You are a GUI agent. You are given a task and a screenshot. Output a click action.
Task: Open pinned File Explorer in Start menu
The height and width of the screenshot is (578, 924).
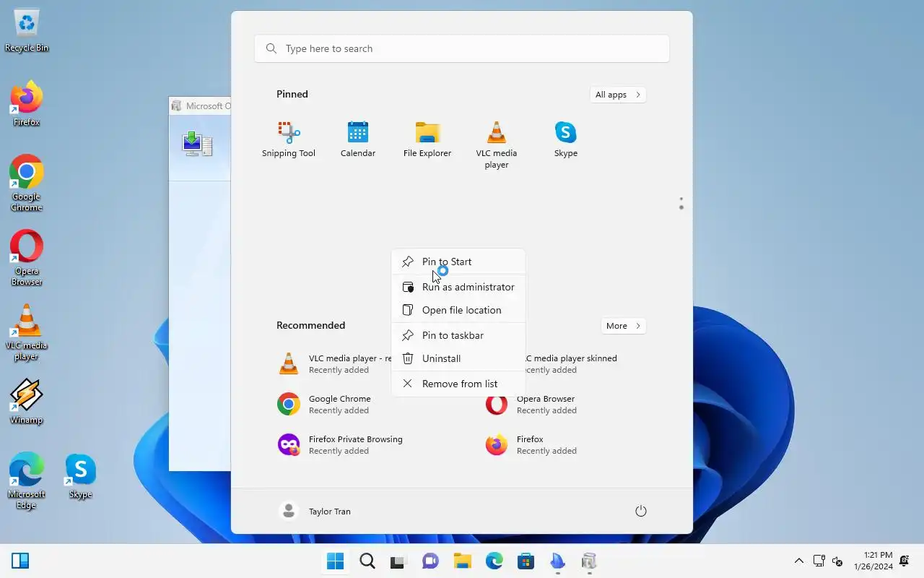427,139
